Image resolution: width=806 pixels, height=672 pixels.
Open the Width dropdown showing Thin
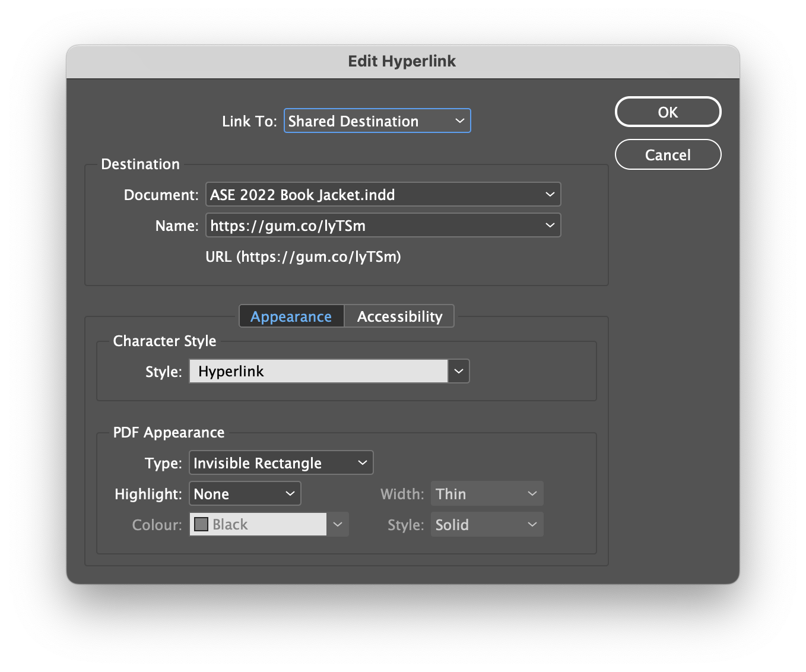click(x=531, y=493)
